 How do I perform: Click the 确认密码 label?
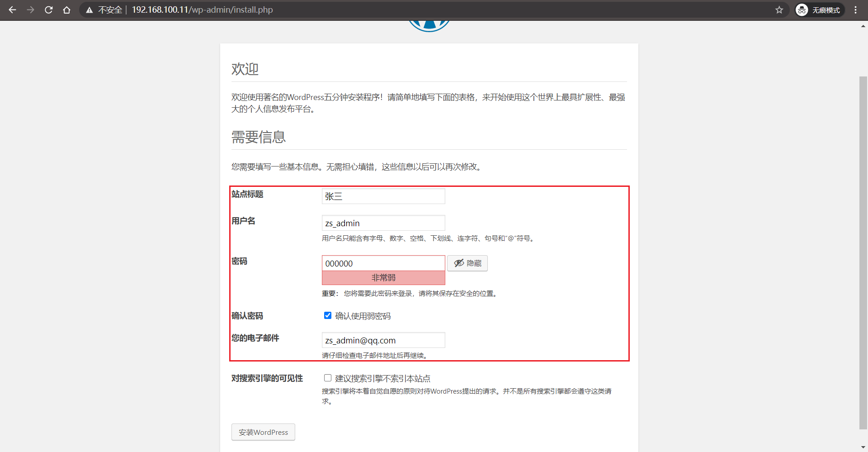click(247, 316)
